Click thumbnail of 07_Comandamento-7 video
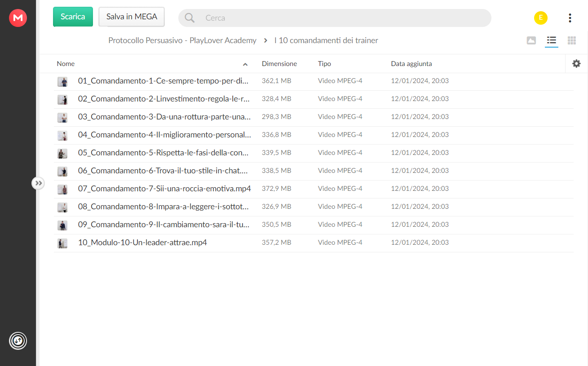Screen dimensions: 588x366 tap(62, 189)
